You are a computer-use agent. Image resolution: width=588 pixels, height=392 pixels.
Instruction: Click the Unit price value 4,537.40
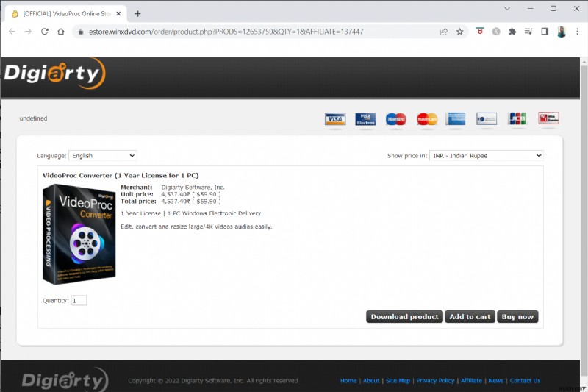click(191, 194)
